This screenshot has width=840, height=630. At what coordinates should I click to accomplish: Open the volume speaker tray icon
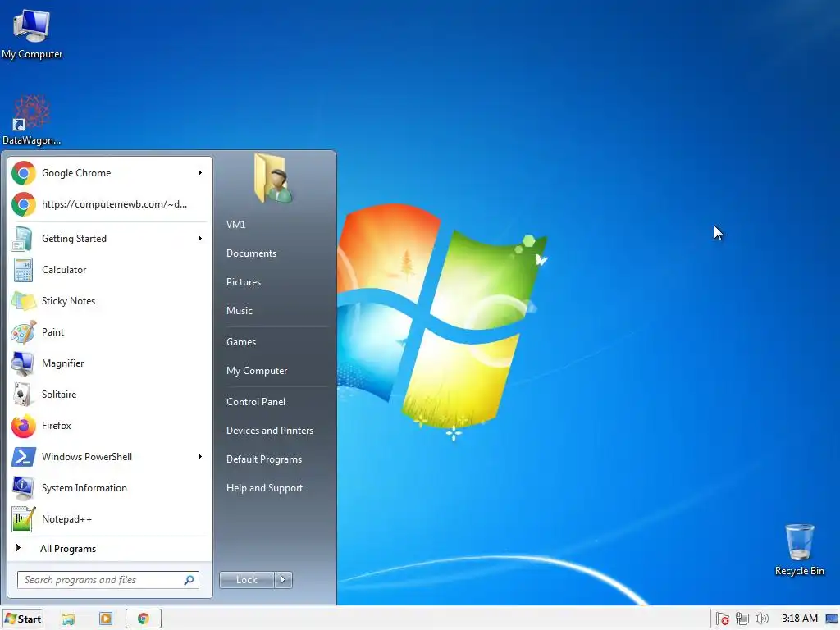pos(761,619)
